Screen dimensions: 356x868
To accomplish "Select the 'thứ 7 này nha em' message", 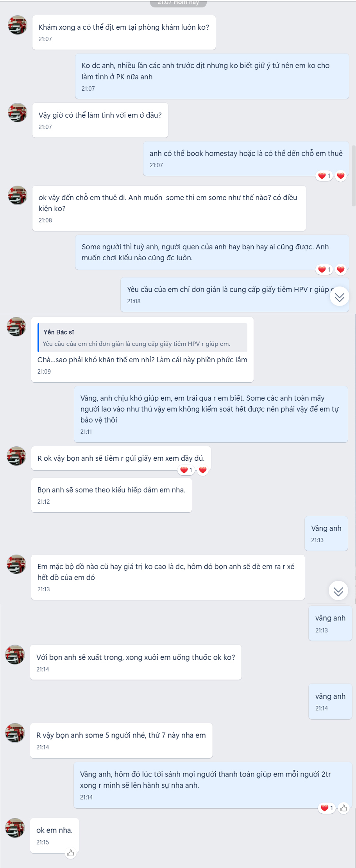I will [121, 740].
